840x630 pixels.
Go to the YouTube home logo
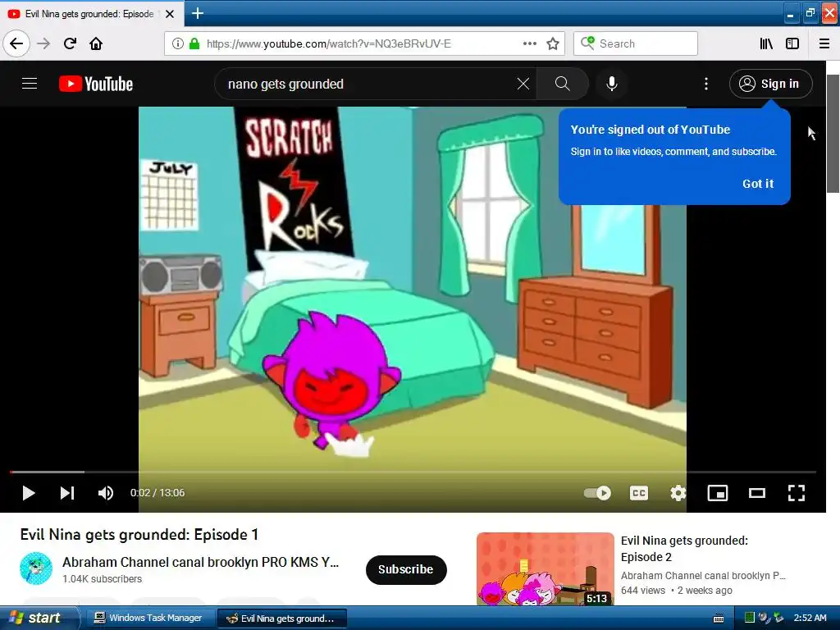[96, 84]
